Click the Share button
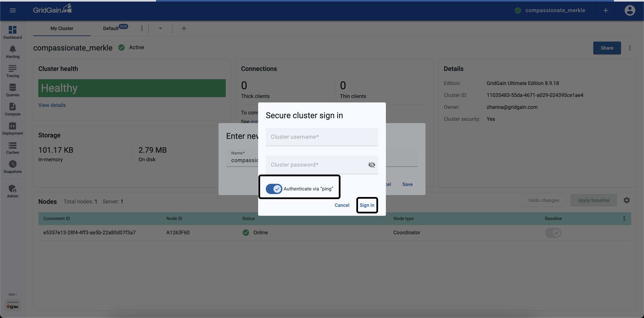 click(607, 48)
